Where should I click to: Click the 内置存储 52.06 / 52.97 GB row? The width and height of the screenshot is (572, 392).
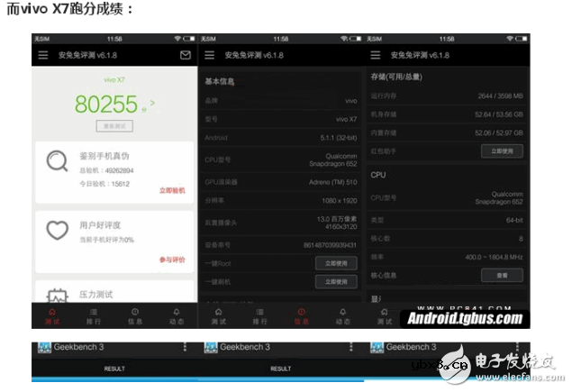[447, 132]
